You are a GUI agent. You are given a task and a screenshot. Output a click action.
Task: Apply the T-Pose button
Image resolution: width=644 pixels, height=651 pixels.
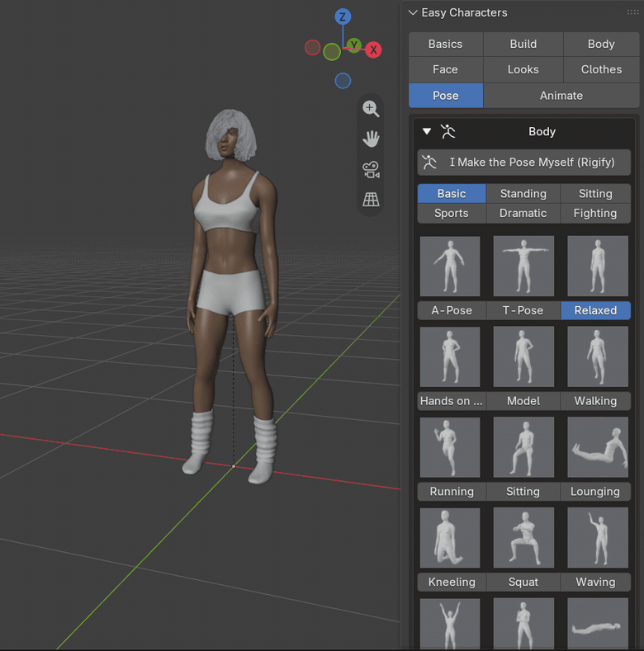523,310
